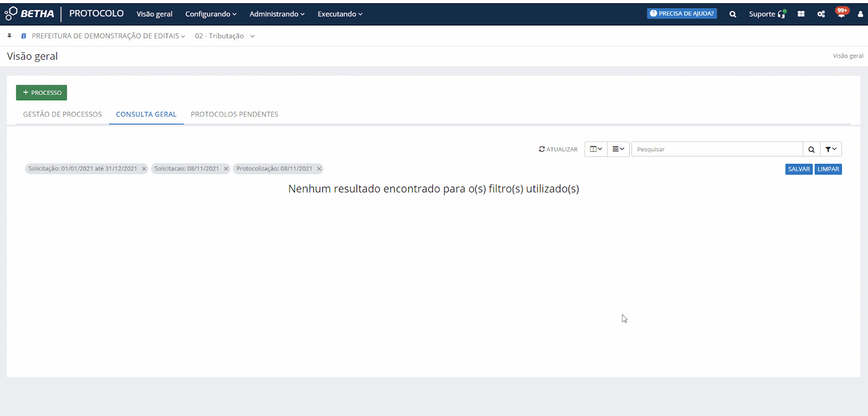This screenshot has height=416, width=868.
Task: Click the green Processo button
Action: [x=41, y=93]
